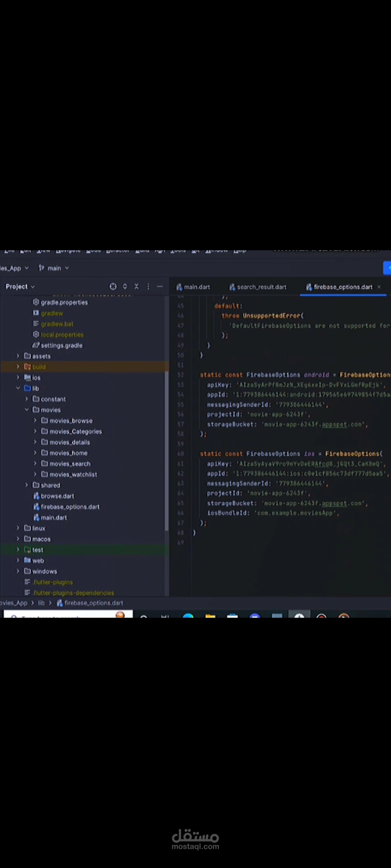Switch to the main.dart editor tab
This screenshot has width=391, height=868.
pyautogui.click(x=193, y=287)
